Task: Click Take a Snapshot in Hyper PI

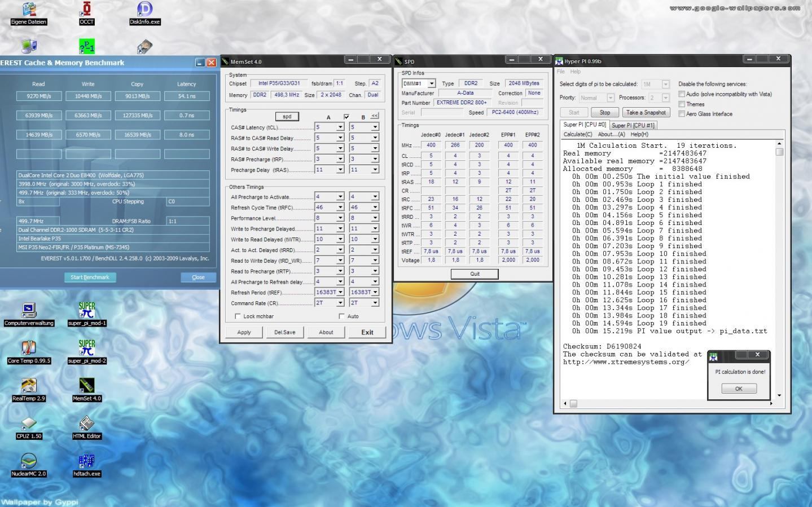Action: pyautogui.click(x=646, y=112)
